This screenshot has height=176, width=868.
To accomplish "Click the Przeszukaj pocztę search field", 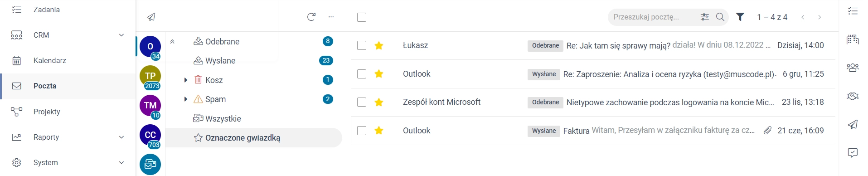I will (653, 17).
